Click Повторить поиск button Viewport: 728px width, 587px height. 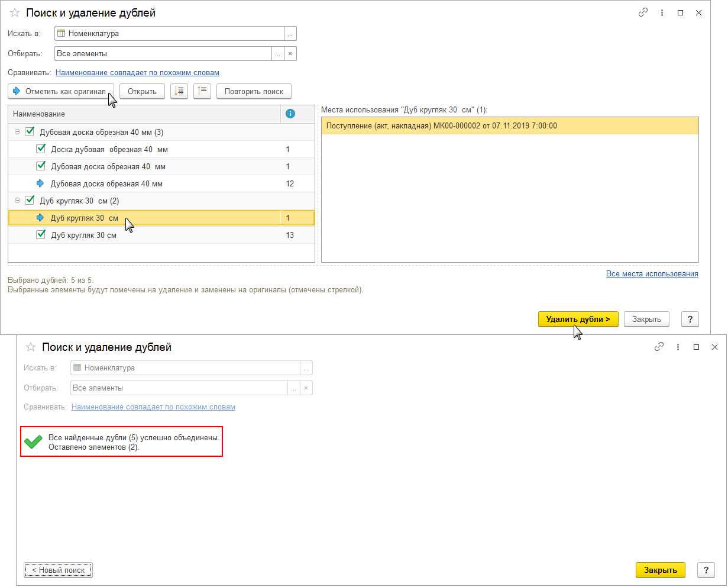pyautogui.click(x=254, y=91)
